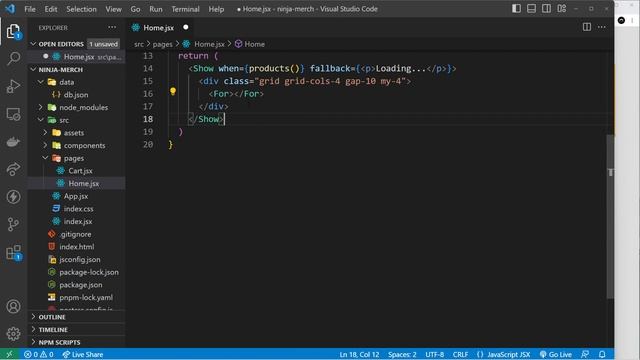Open package.json file
The height and width of the screenshot is (360, 640).
76,284
